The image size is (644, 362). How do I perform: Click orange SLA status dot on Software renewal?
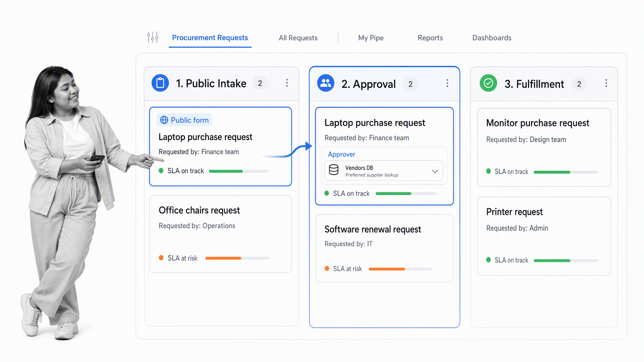tap(327, 268)
